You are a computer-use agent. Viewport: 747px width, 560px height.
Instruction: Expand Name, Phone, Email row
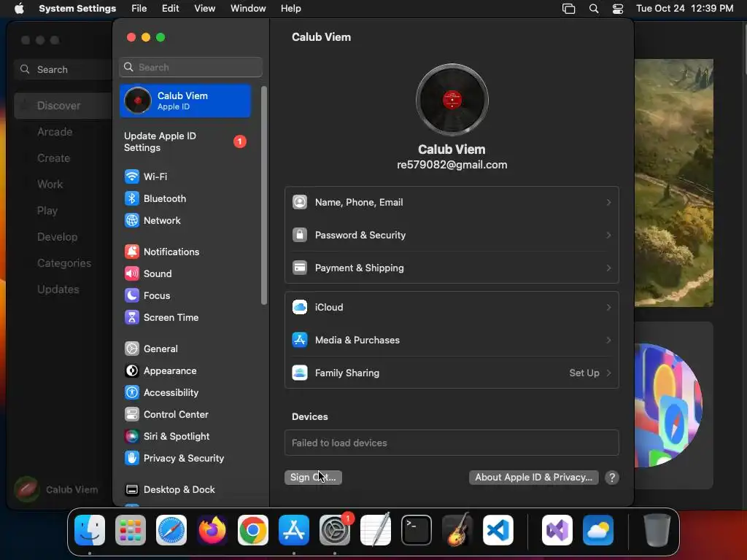point(452,203)
